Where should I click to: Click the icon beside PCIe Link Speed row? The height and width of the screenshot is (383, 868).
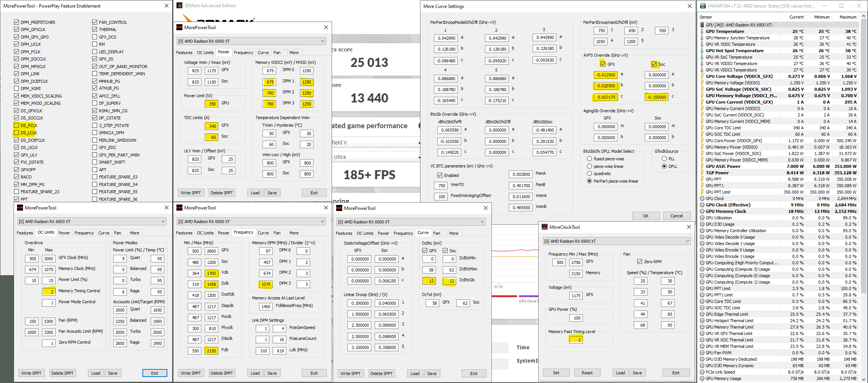click(x=702, y=372)
